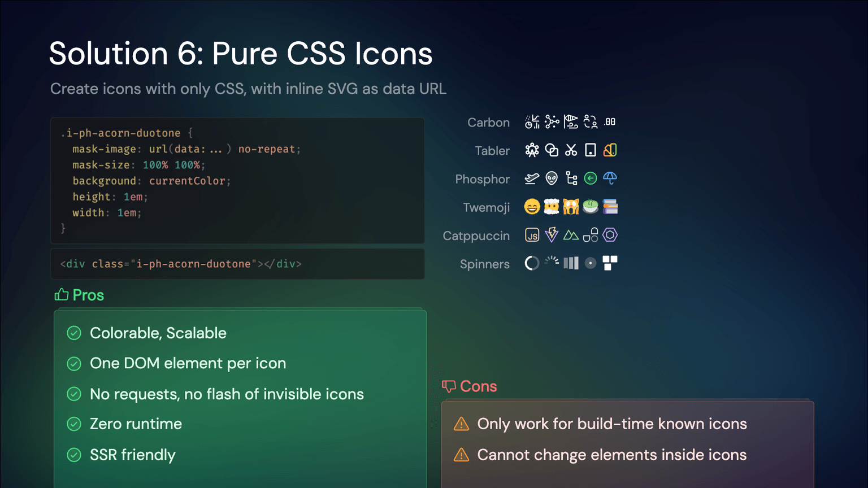This screenshot has height=488, width=868.
Task: Click the Catppuccin Vite lightning icon
Action: click(x=552, y=235)
